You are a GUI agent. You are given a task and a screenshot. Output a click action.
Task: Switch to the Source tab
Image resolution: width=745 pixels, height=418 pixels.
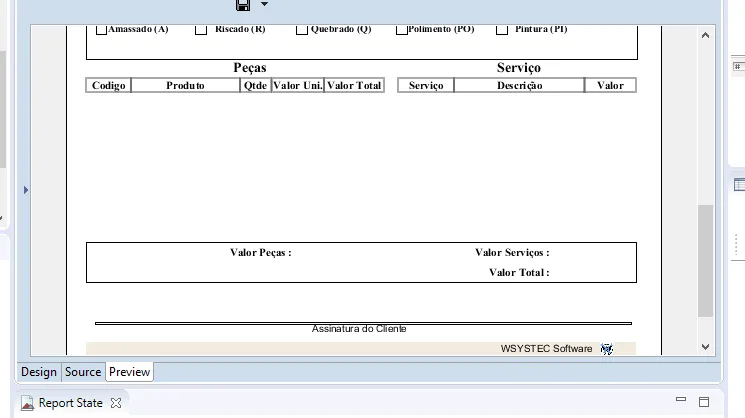(x=83, y=372)
